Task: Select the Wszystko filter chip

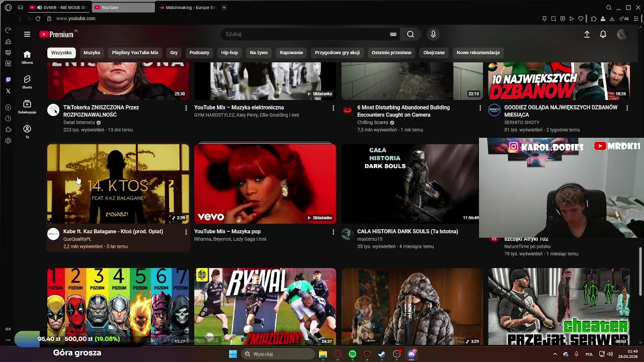Action: click(x=61, y=53)
